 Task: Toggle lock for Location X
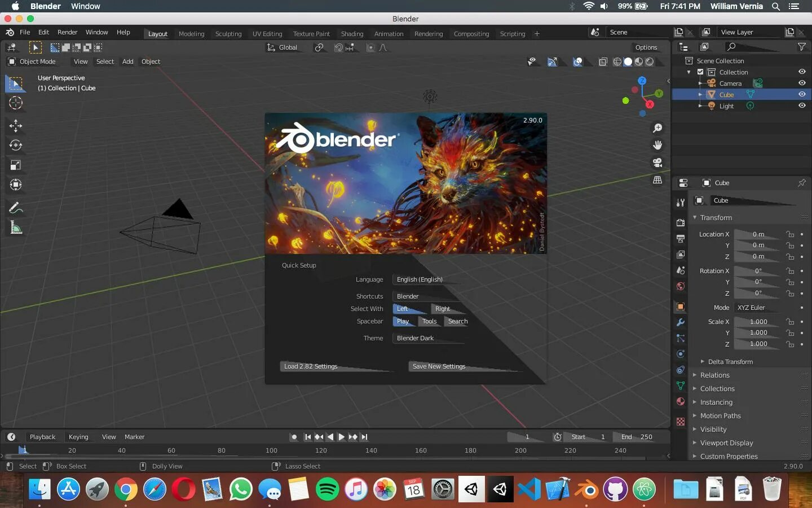[790, 234]
